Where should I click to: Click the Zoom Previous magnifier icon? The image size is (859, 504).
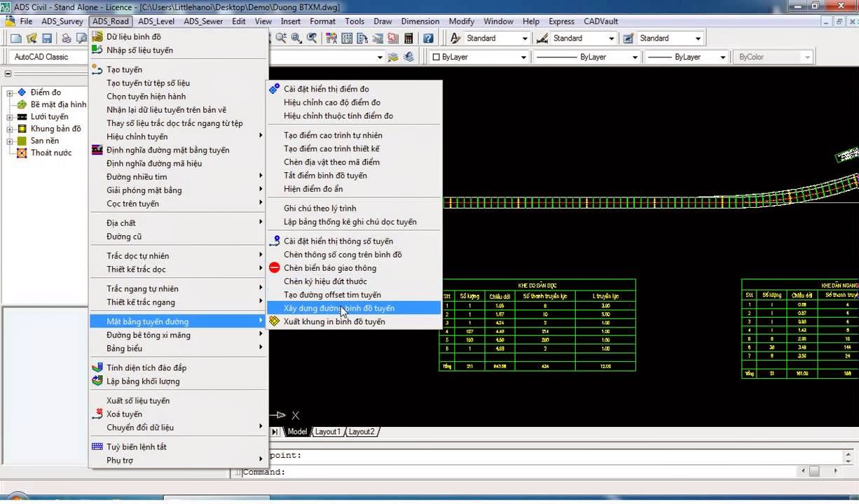point(311,38)
